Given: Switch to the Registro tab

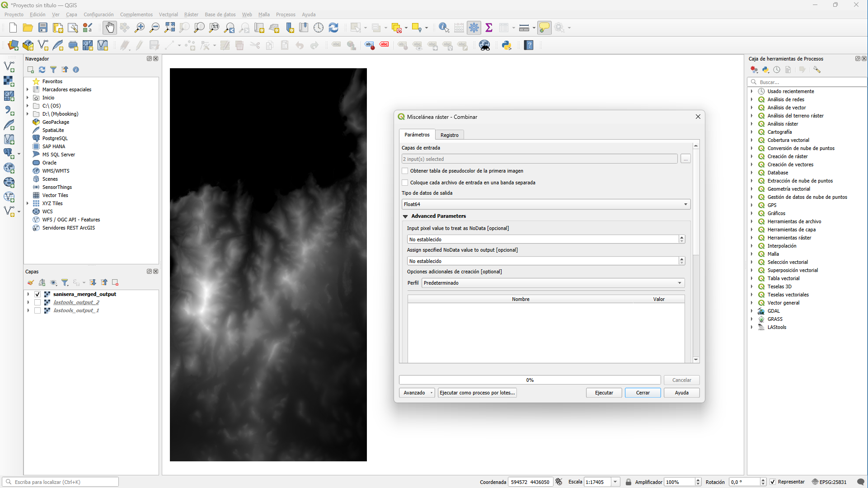Looking at the screenshot, I should click(x=449, y=135).
